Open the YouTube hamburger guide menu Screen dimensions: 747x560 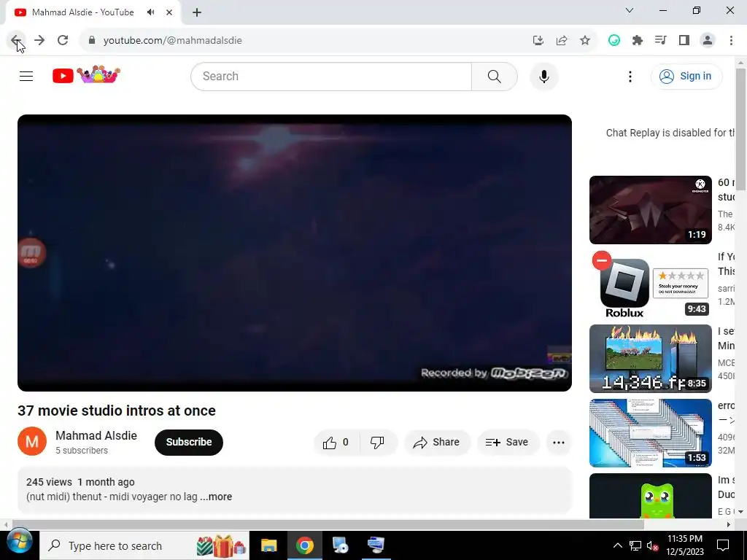coord(26,76)
